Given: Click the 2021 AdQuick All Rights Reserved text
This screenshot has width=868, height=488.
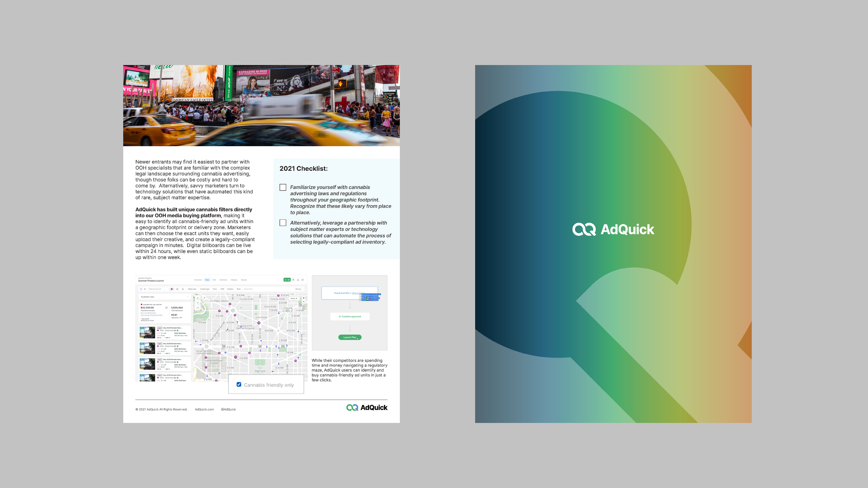Looking at the screenshot, I should pos(161,410).
